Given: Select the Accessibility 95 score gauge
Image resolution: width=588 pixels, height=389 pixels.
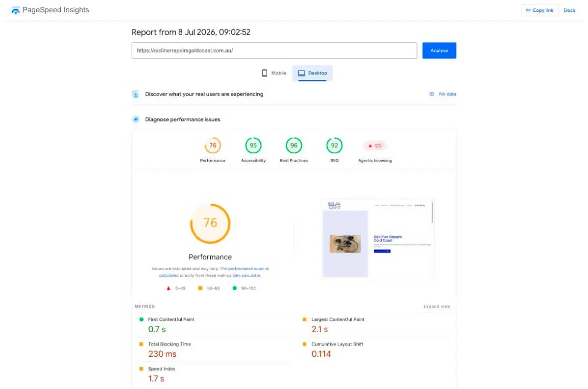Looking at the screenshot, I should tap(253, 146).
